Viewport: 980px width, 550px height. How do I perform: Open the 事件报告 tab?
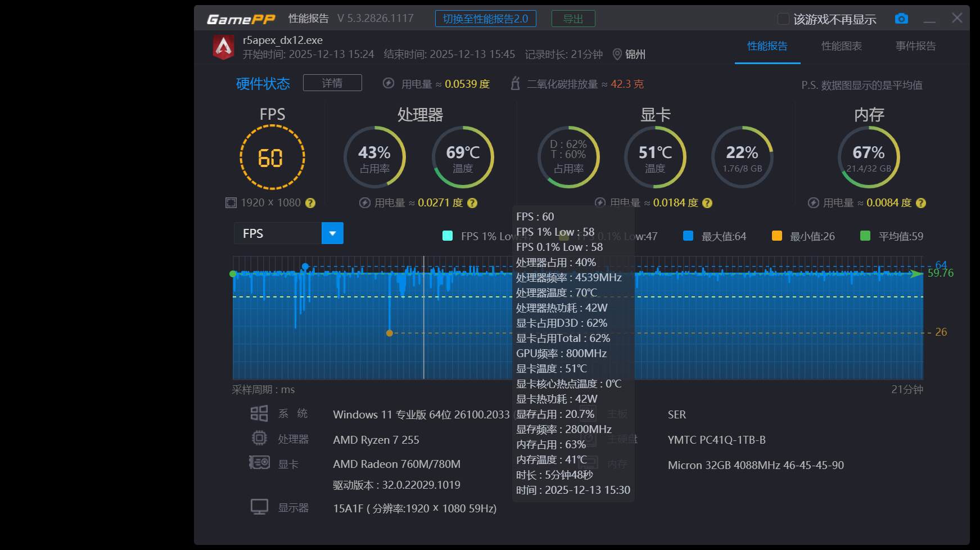tap(916, 46)
